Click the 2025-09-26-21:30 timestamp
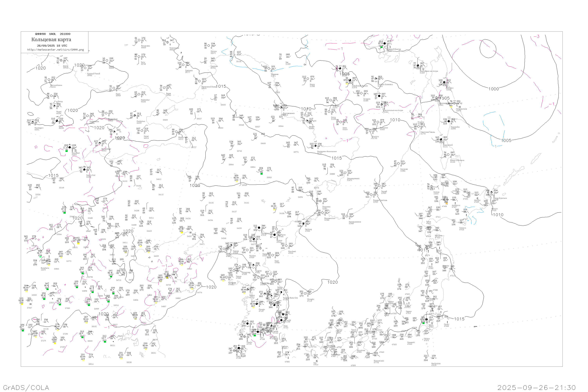Image resolution: width=588 pixels, height=392 pixels. point(536,388)
